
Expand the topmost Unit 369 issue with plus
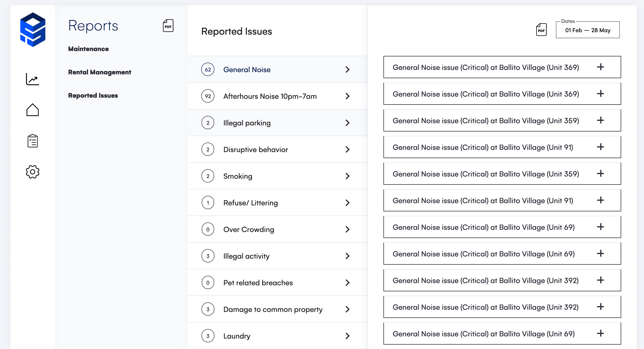pyautogui.click(x=600, y=67)
